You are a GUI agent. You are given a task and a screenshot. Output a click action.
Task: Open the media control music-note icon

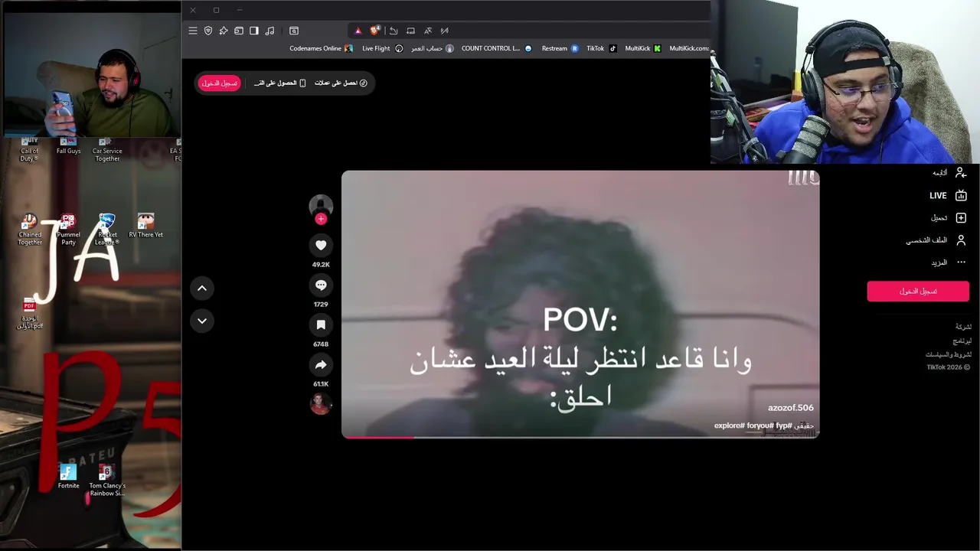tap(269, 31)
